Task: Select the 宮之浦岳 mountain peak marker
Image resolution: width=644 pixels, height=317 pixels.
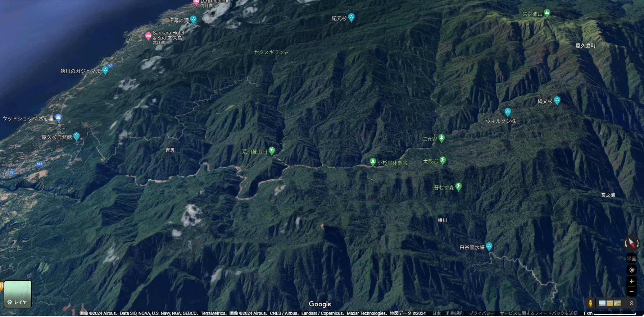Action: click(x=547, y=13)
